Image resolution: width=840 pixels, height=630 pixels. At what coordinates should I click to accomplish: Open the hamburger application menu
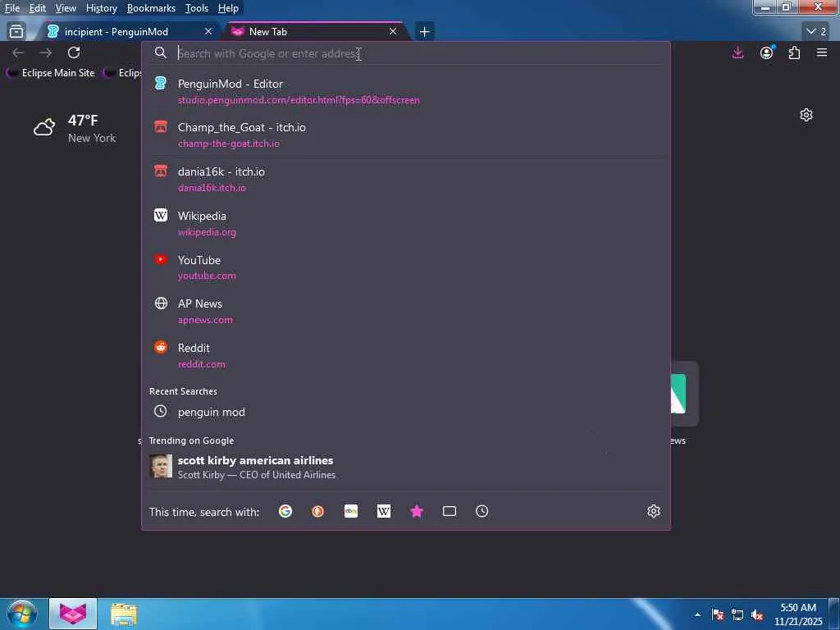click(822, 52)
